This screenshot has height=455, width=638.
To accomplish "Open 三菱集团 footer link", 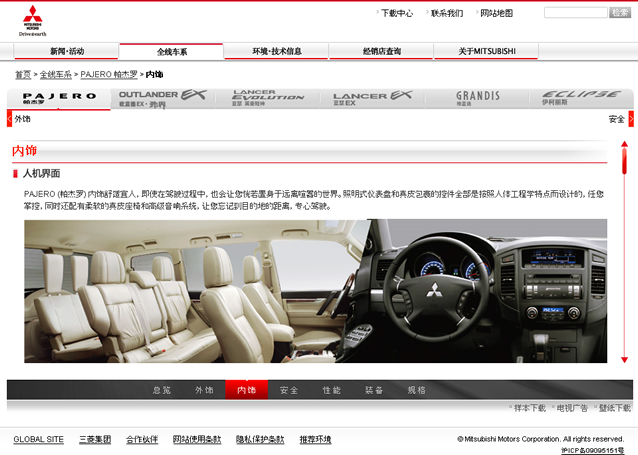I will coord(95,440).
